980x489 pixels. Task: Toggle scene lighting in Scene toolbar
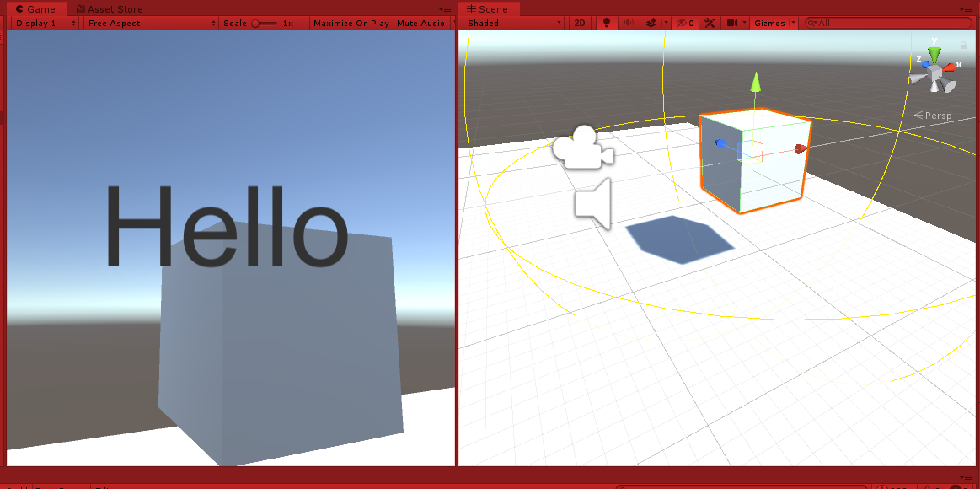tap(606, 23)
